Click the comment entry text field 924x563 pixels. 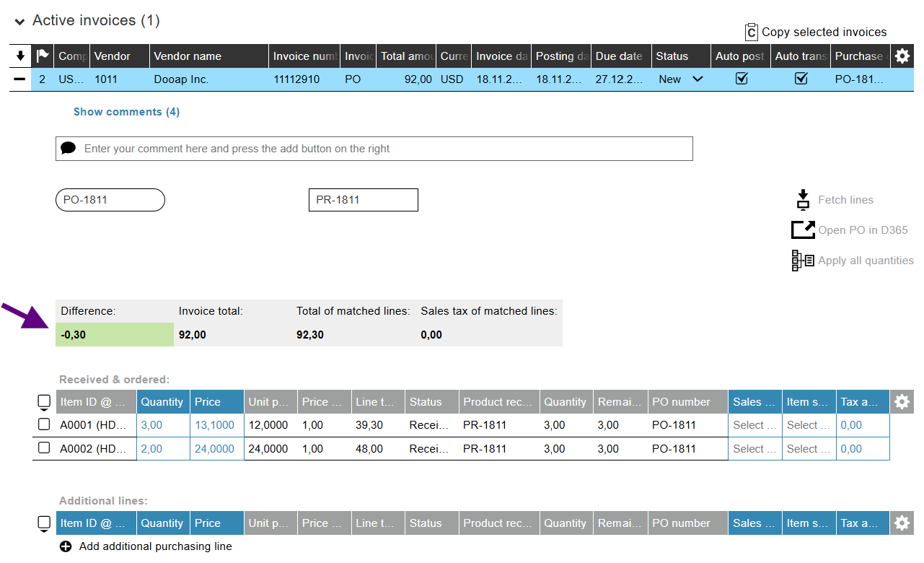tap(361, 148)
